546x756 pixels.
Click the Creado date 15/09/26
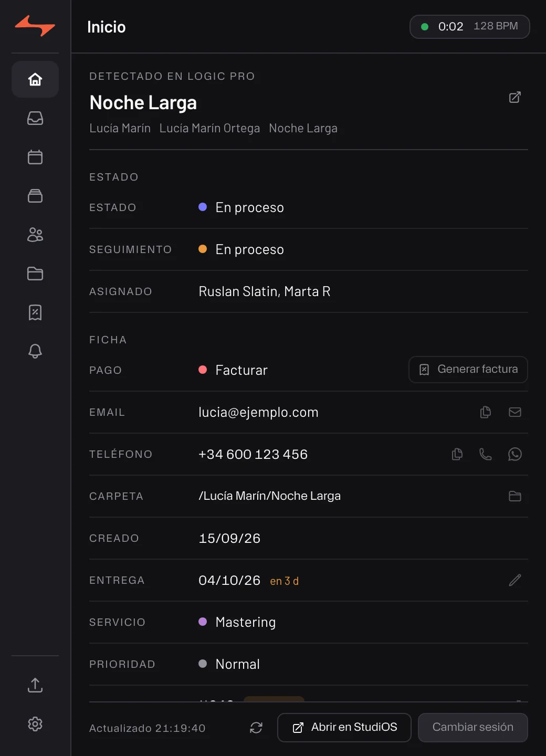pos(229,538)
